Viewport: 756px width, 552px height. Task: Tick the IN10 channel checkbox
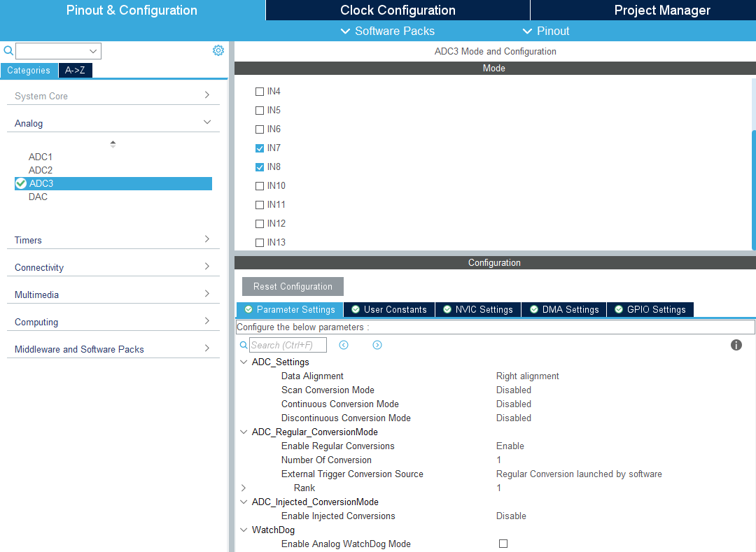tap(260, 186)
